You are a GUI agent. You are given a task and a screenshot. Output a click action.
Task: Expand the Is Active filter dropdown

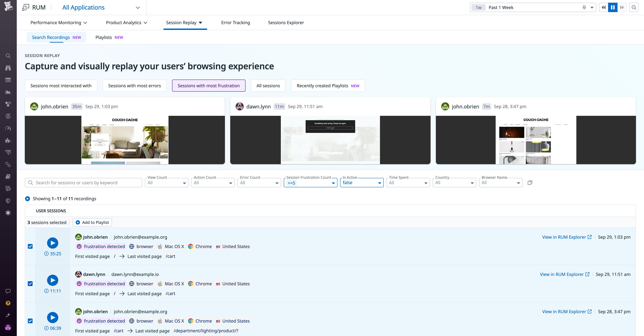362,182
